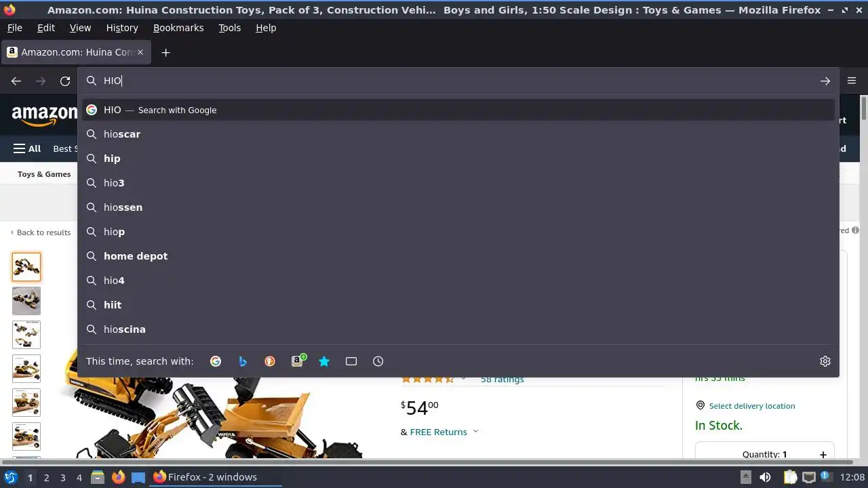Image resolution: width=868 pixels, height=488 pixels.
Task: Select suggestion 'hioscar'
Action: [458, 134]
